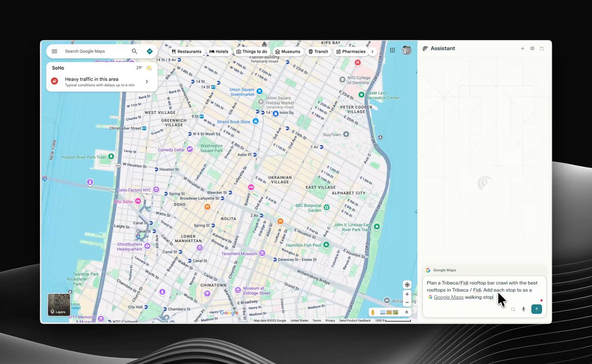Click the Asser Levy Recreation Center pin

(361, 94)
